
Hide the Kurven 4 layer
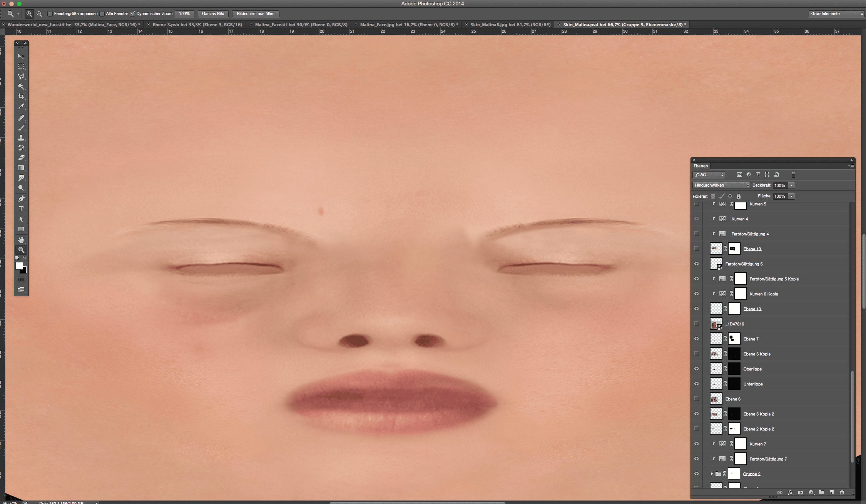(697, 219)
